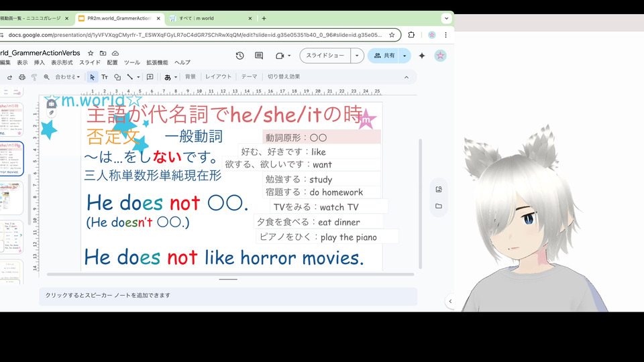
Task: Bookmark page with address bar star
Action: (x=392, y=35)
